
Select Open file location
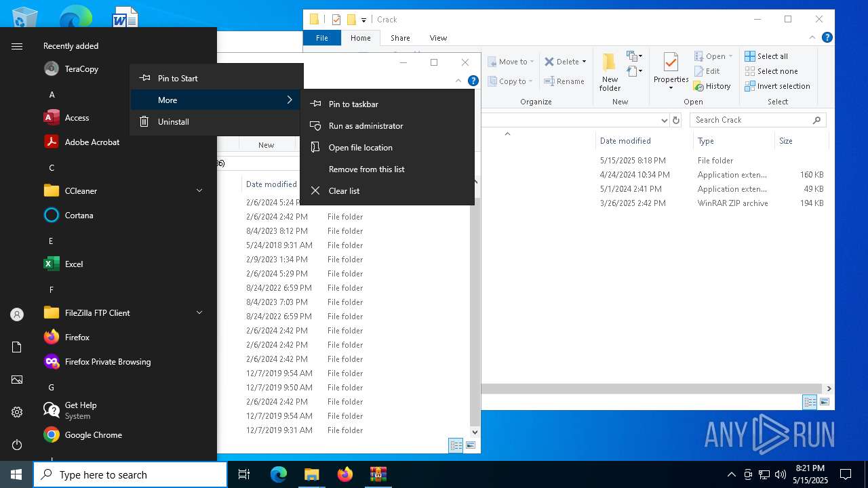point(387,148)
